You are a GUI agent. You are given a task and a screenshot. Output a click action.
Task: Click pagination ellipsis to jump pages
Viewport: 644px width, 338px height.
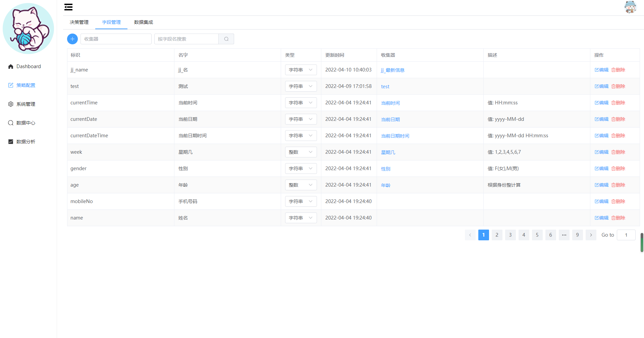coord(564,235)
